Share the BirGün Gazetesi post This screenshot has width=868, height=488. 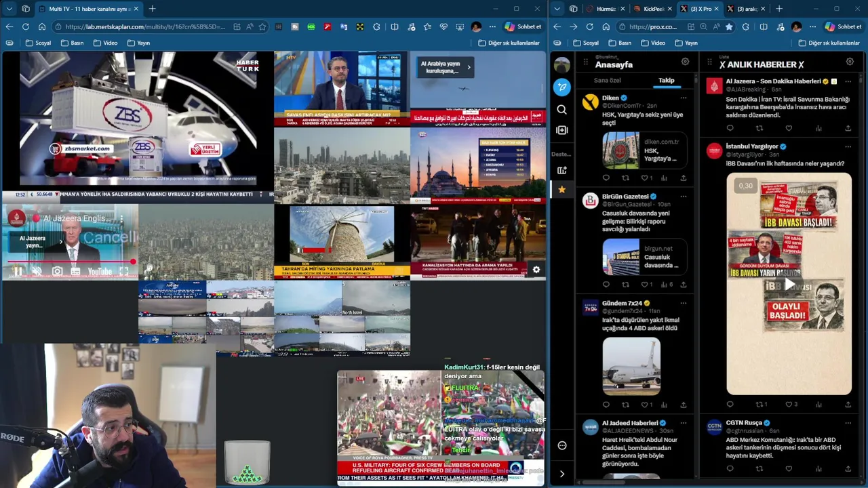(x=683, y=285)
